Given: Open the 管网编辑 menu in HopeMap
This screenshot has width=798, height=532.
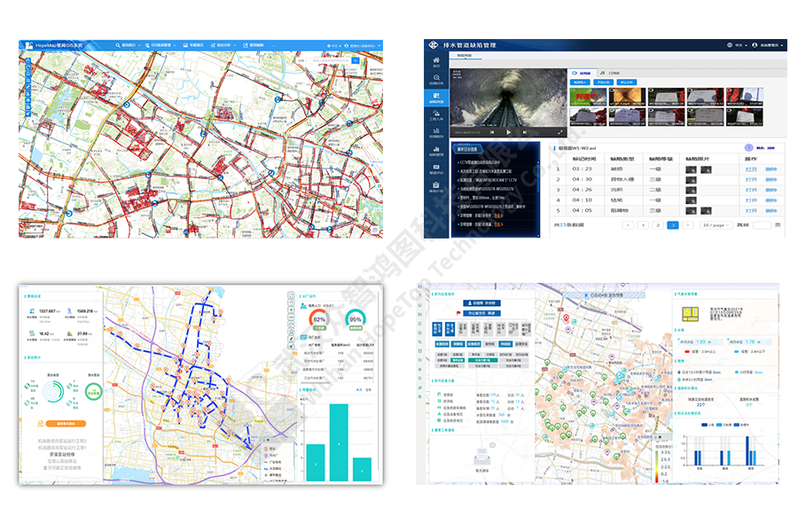Looking at the screenshot, I should click(253, 45).
